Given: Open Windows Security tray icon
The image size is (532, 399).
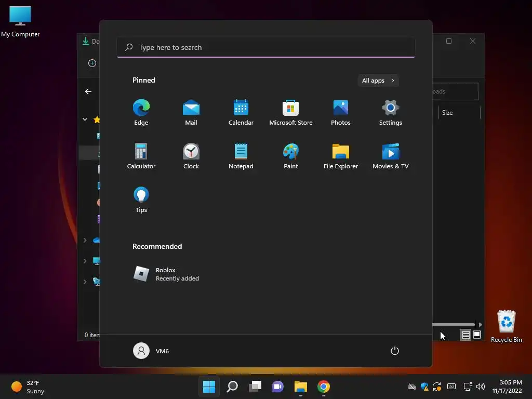Looking at the screenshot, I should click(x=424, y=387).
